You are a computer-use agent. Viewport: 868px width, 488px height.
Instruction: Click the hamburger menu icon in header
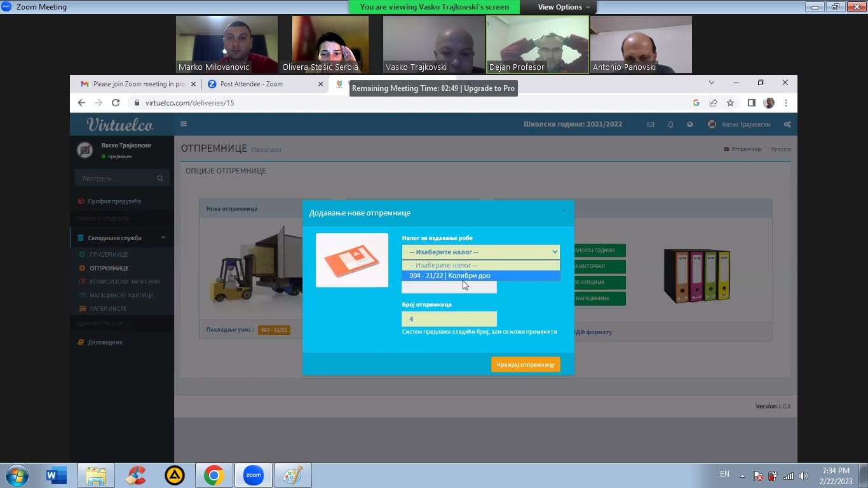click(x=184, y=125)
